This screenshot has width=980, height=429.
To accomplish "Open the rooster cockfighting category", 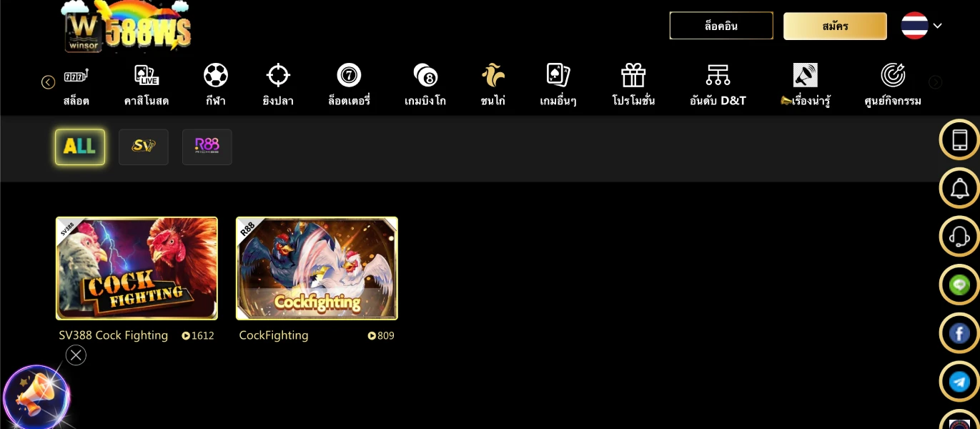I will pos(493,75).
